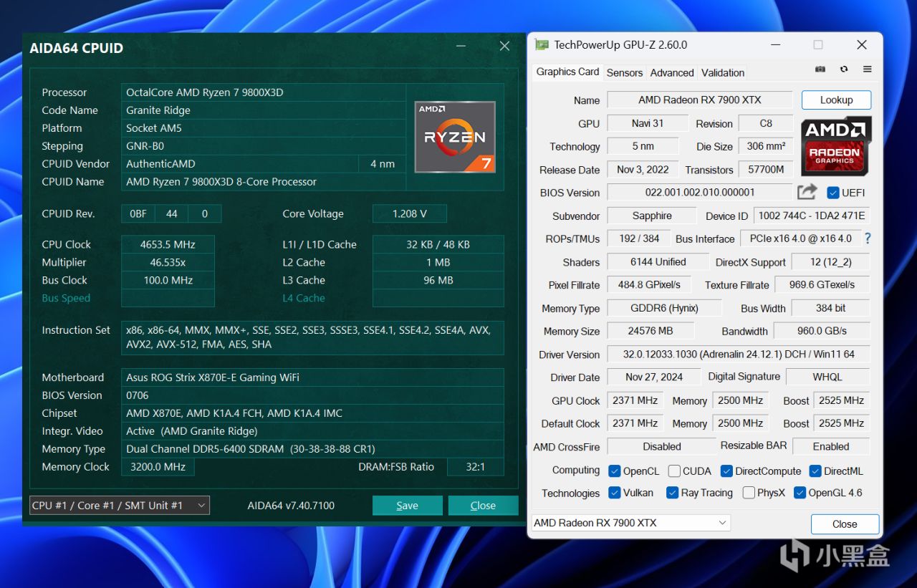Click the Digital Signature value 'WHQL'

coord(827,377)
